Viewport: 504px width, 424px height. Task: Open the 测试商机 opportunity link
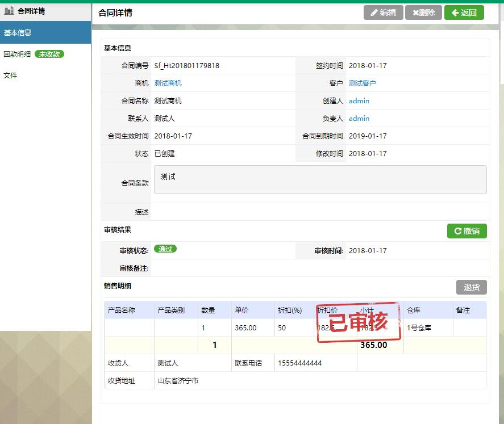[x=168, y=83]
